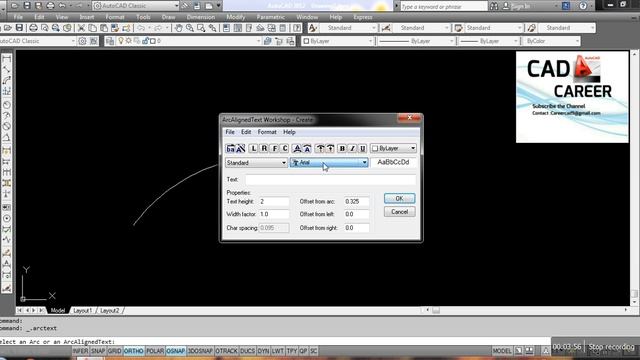Select Center along arc C icon
Image resolution: width=640 pixels, height=360 pixels.
coord(285,149)
